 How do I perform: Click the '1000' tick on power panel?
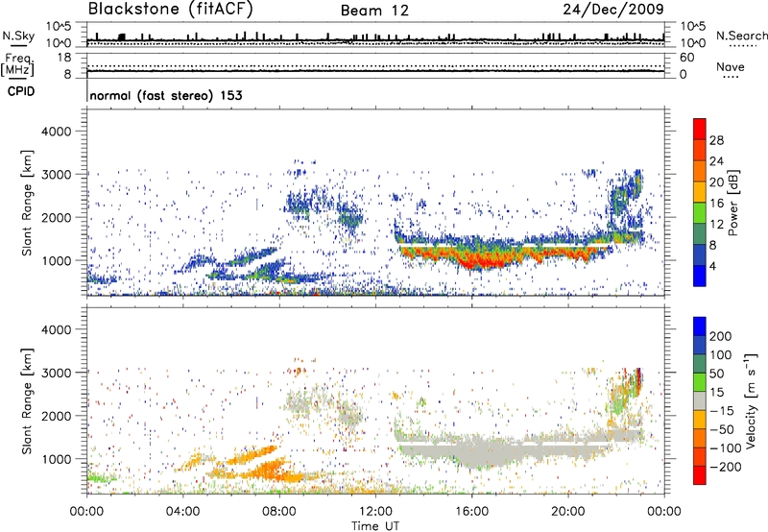[56, 260]
